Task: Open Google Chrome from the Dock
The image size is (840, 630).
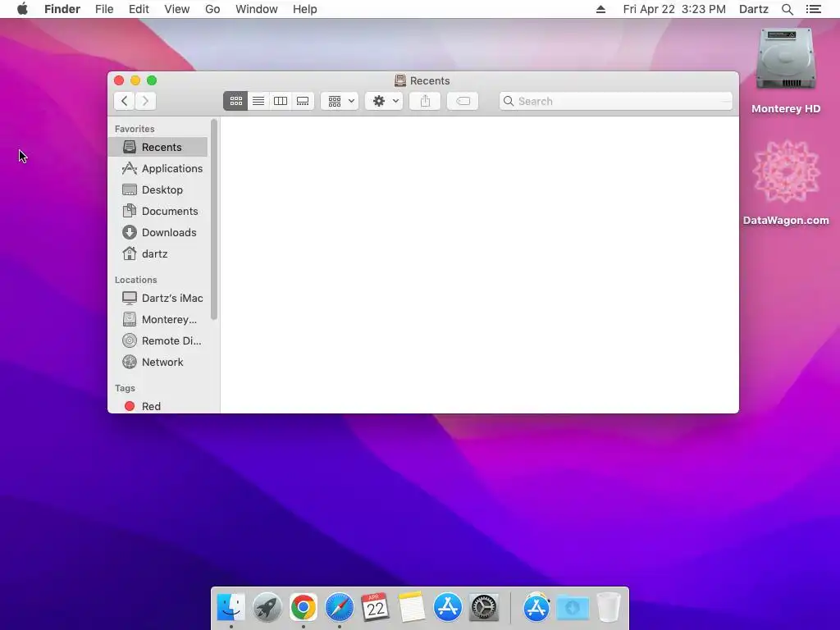Action: pyautogui.click(x=304, y=608)
